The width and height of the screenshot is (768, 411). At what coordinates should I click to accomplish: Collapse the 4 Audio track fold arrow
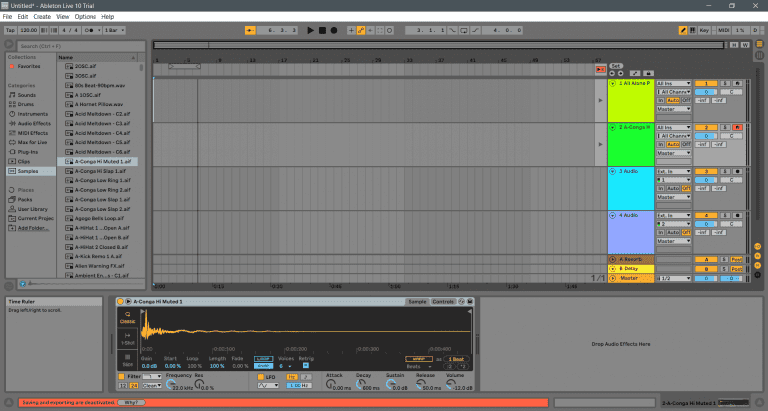[612, 216]
